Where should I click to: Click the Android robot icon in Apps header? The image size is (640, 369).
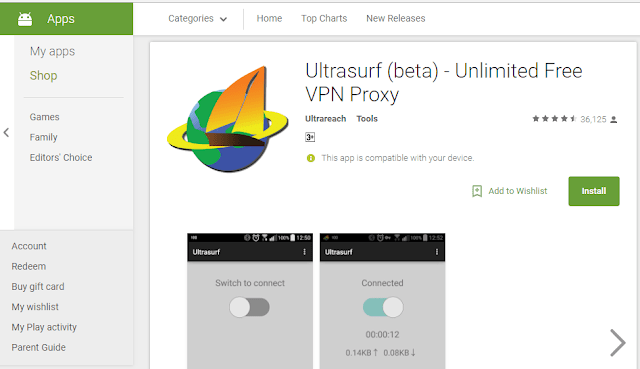25,19
